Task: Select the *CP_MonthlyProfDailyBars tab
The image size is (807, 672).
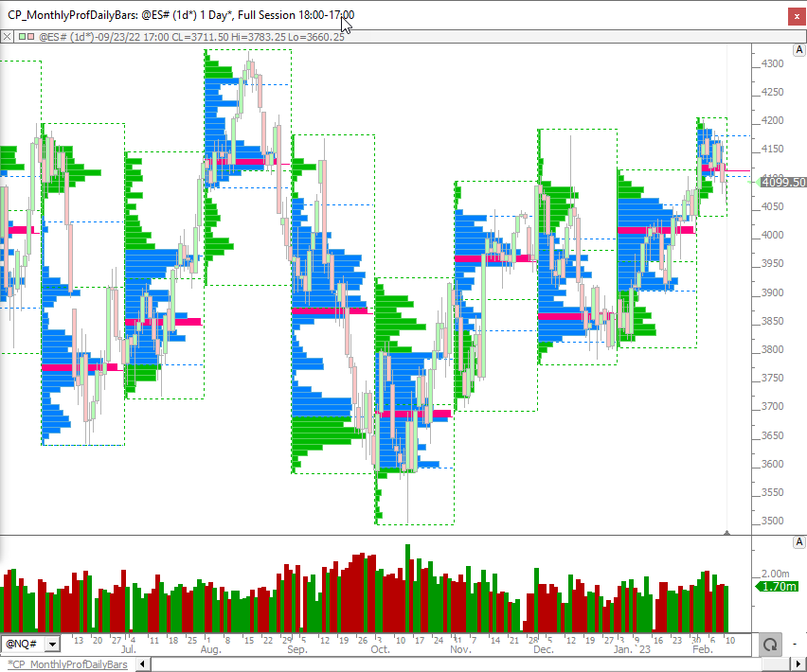Action: 67,664
